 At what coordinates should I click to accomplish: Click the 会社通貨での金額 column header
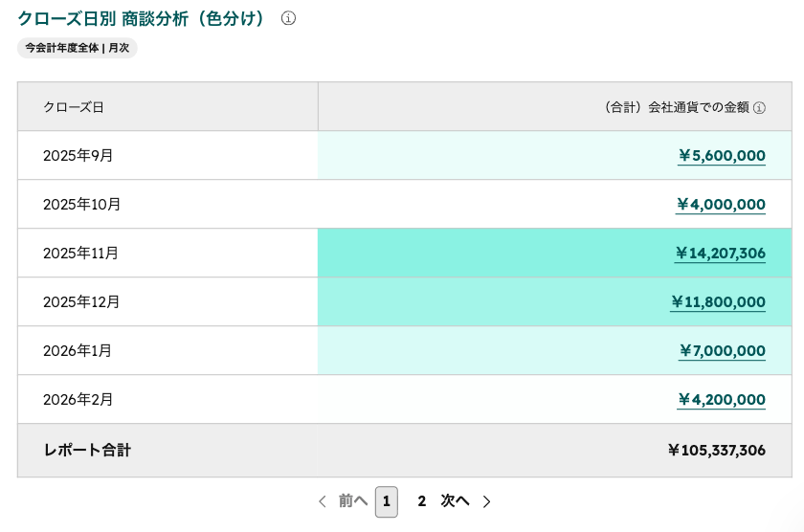point(555,106)
